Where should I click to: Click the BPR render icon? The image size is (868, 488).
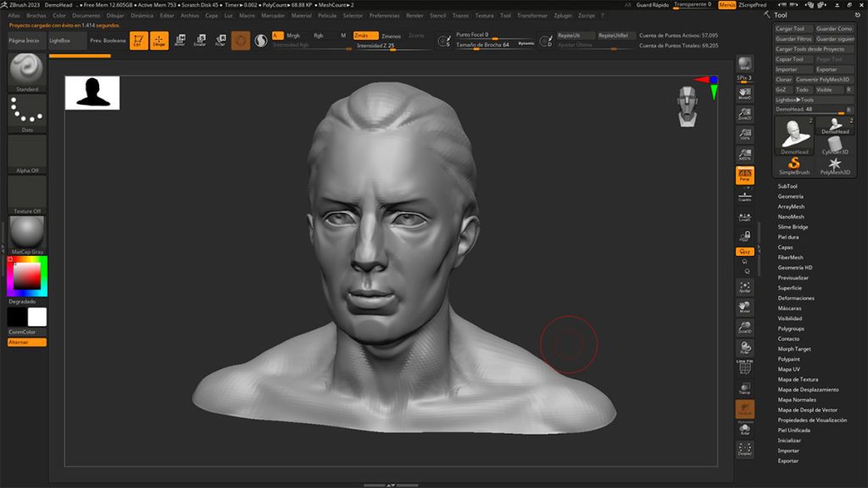tap(744, 64)
